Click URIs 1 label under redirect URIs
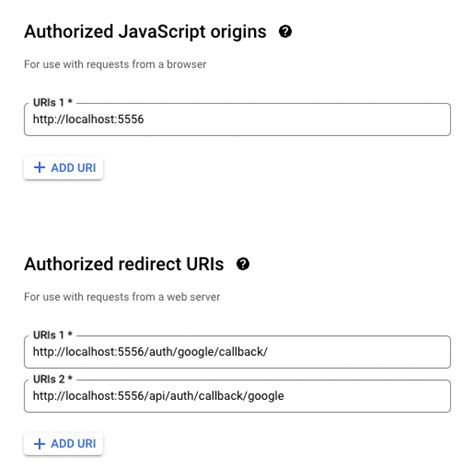Screen dimensions: 474x466 click(x=53, y=335)
